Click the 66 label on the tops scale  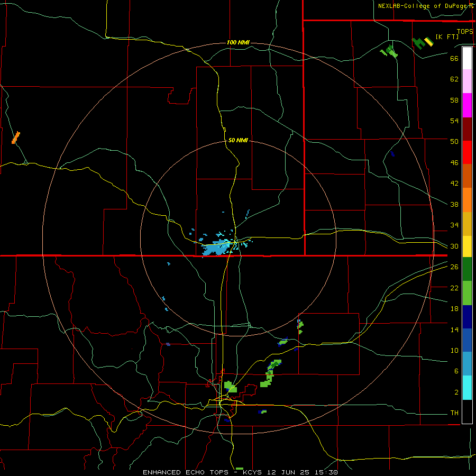454,58
